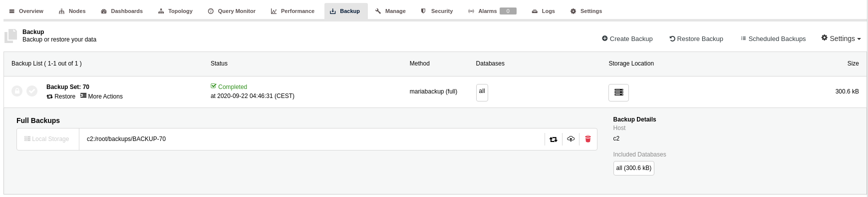Click the storage location server icon
Screen dimensions: 868x197
[x=618, y=92]
